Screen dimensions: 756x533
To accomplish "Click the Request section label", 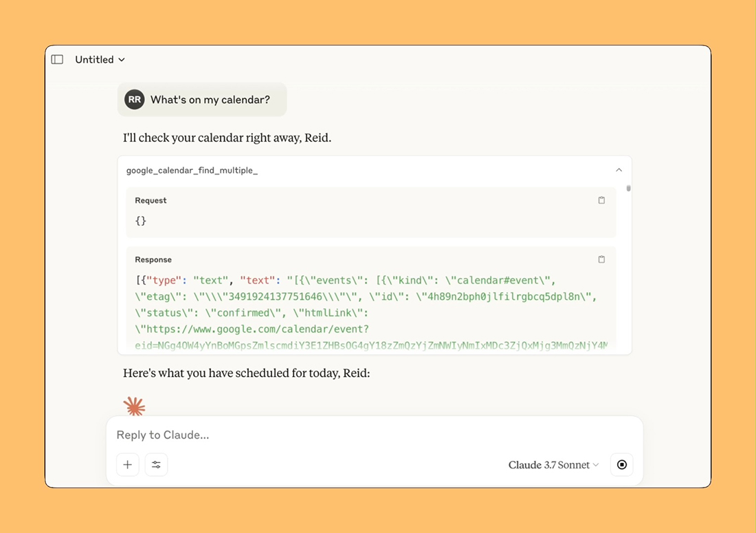I will (x=151, y=200).
